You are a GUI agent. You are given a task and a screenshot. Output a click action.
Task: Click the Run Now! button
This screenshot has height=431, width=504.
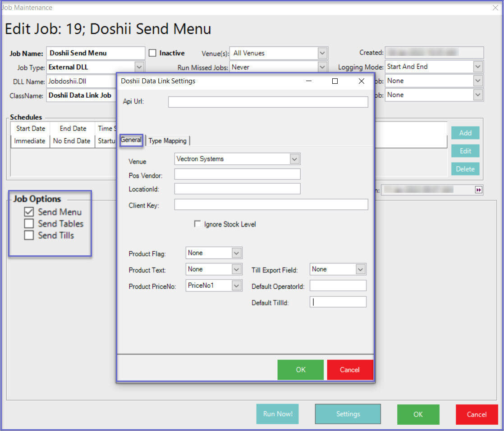[x=277, y=413]
